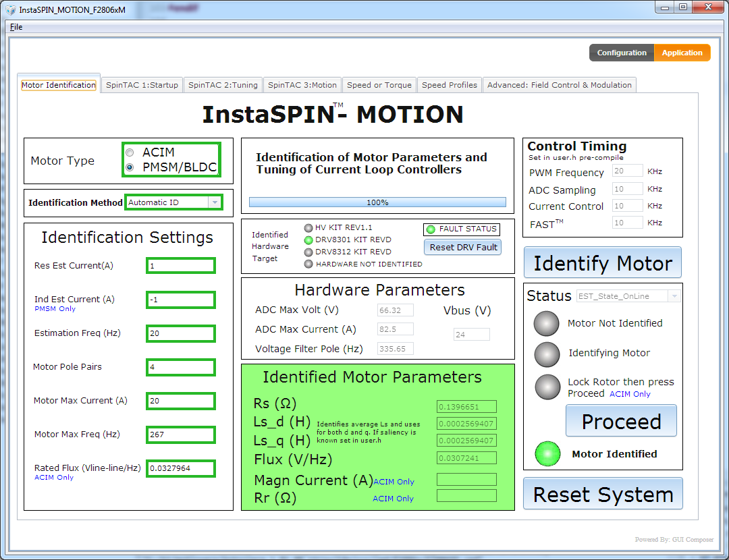Click the InstaSPIN app icon in title bar
Screen dimensions: 729x560
click(11, 9)
